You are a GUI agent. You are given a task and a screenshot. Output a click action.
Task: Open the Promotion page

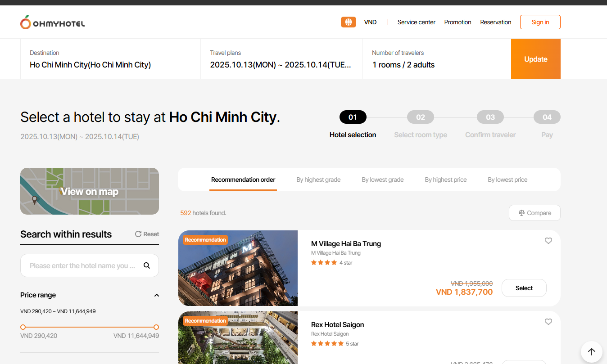[458, 22]
